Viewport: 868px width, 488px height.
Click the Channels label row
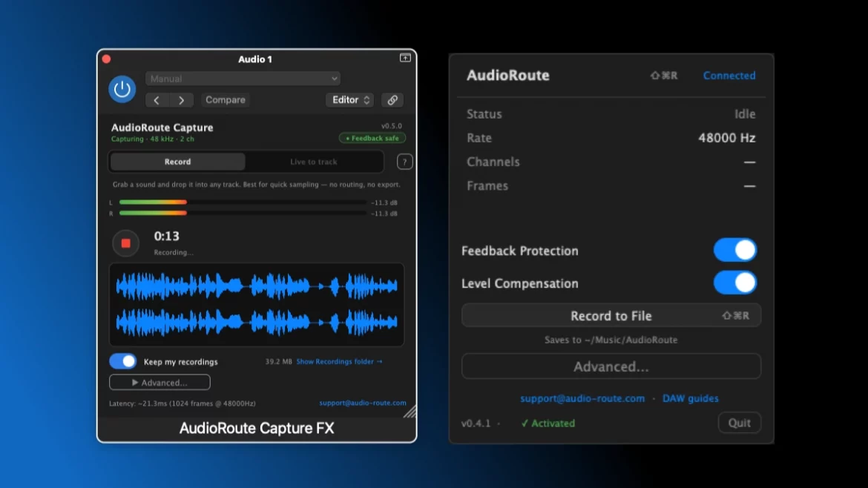pos(611,162)
